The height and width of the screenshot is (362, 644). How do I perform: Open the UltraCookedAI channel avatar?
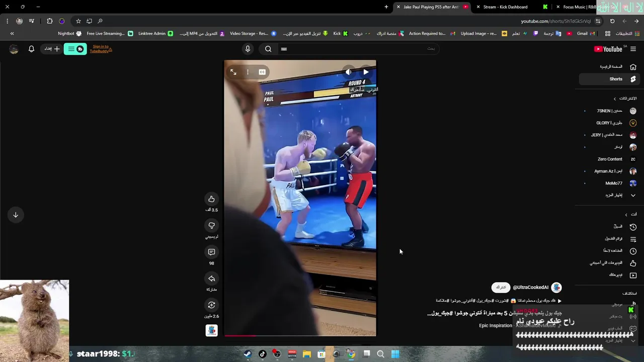click(x=556, y=288)
